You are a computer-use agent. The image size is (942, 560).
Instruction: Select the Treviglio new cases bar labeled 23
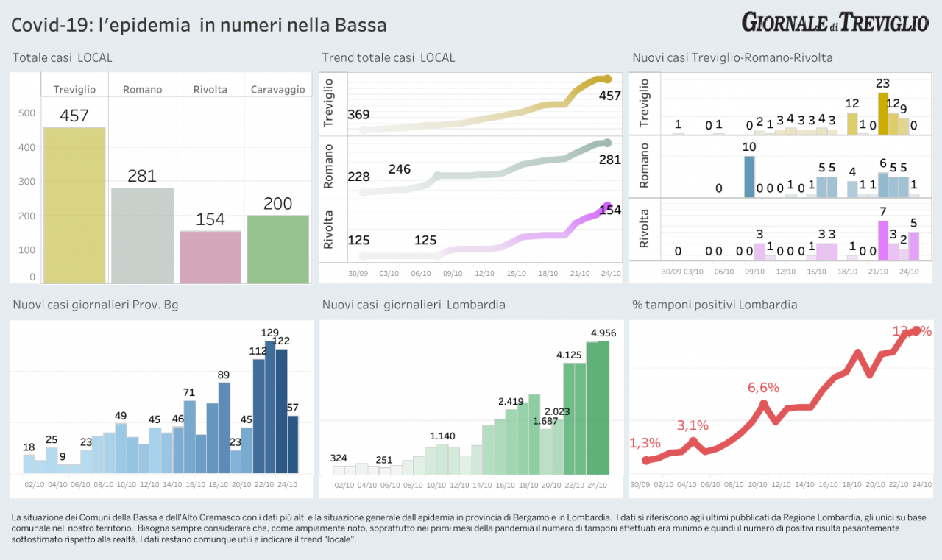(883, 113)
